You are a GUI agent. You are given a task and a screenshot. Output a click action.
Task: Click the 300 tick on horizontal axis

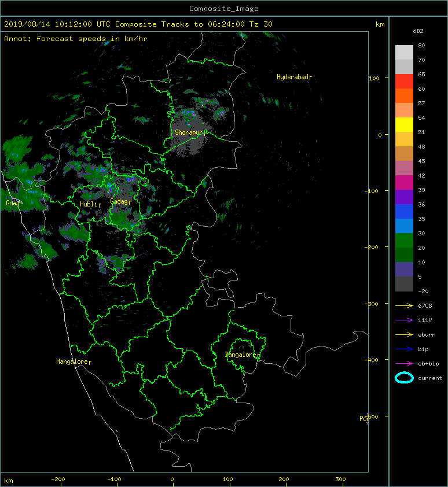click(x=341, y=479)
